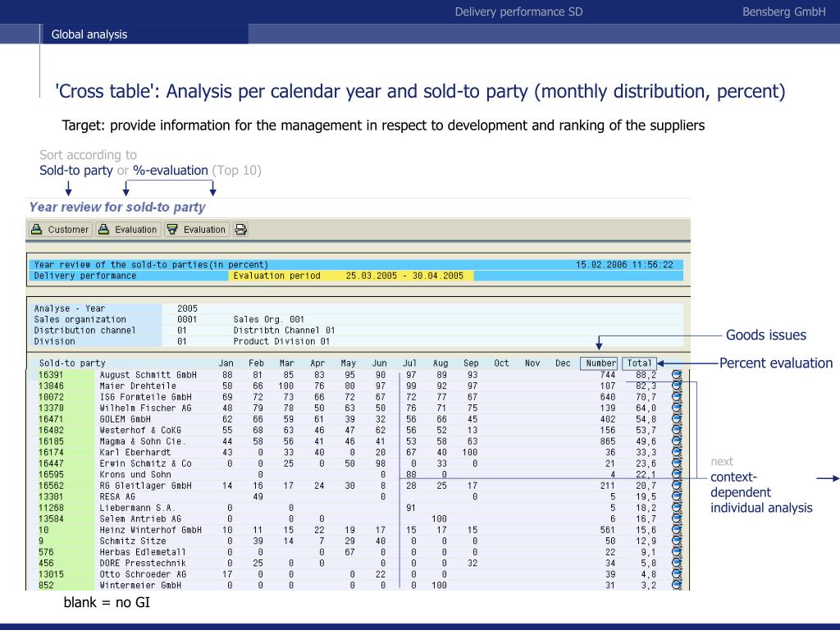
Task: Open detail magnifier for Liebermann S.A.
Action: click(677, 508)
